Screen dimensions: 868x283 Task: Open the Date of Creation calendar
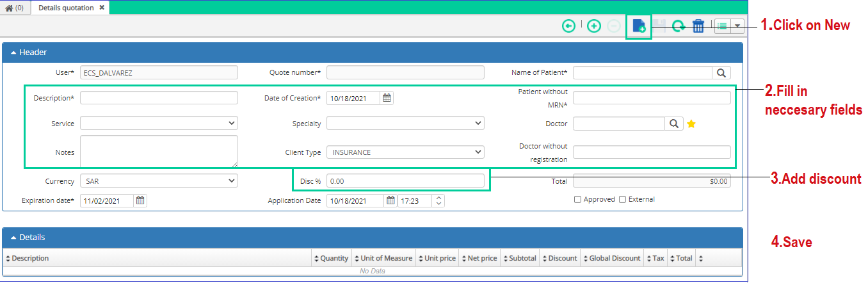387,98
